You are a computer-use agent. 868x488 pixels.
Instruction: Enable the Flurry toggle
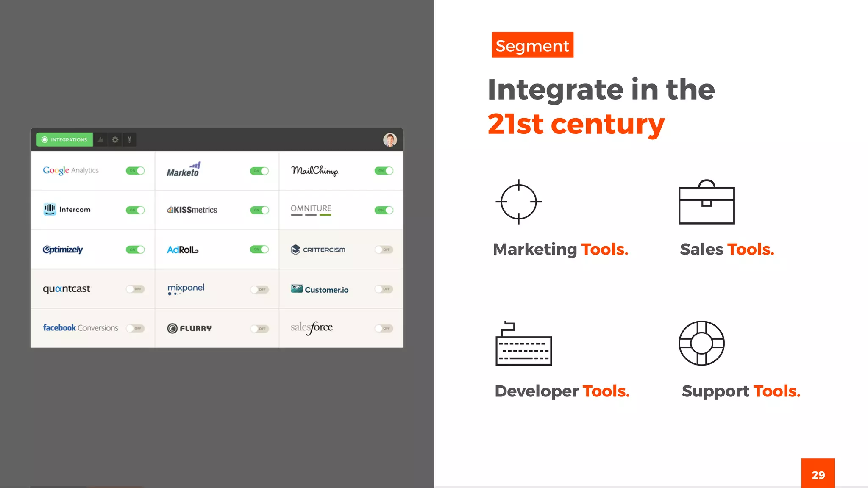tap(259, 329)
